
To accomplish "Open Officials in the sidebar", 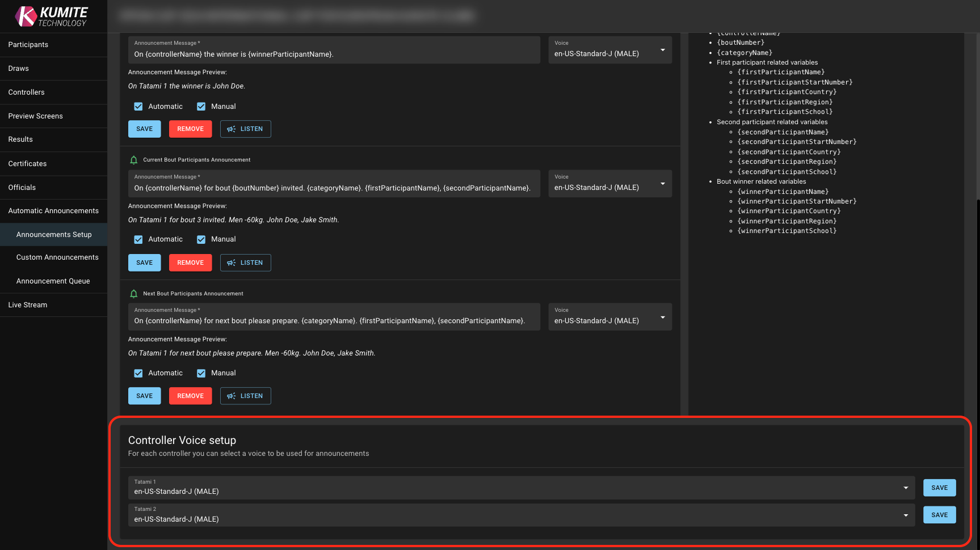I will (53, 188).
